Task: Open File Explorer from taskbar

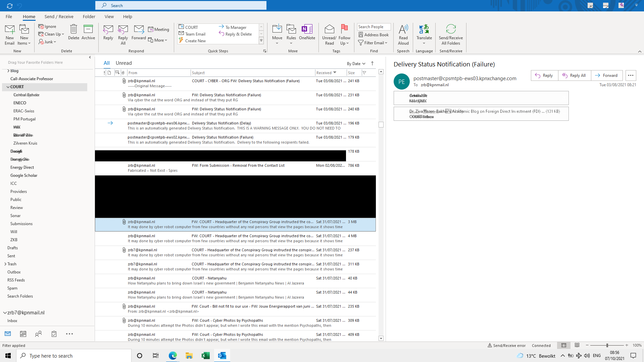Action: click(189, 356)
